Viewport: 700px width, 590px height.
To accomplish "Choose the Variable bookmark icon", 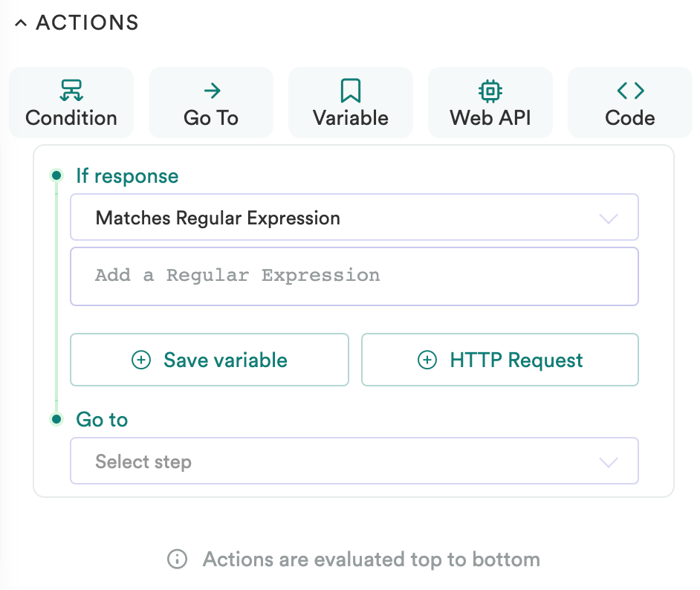I will coord(351,91).
